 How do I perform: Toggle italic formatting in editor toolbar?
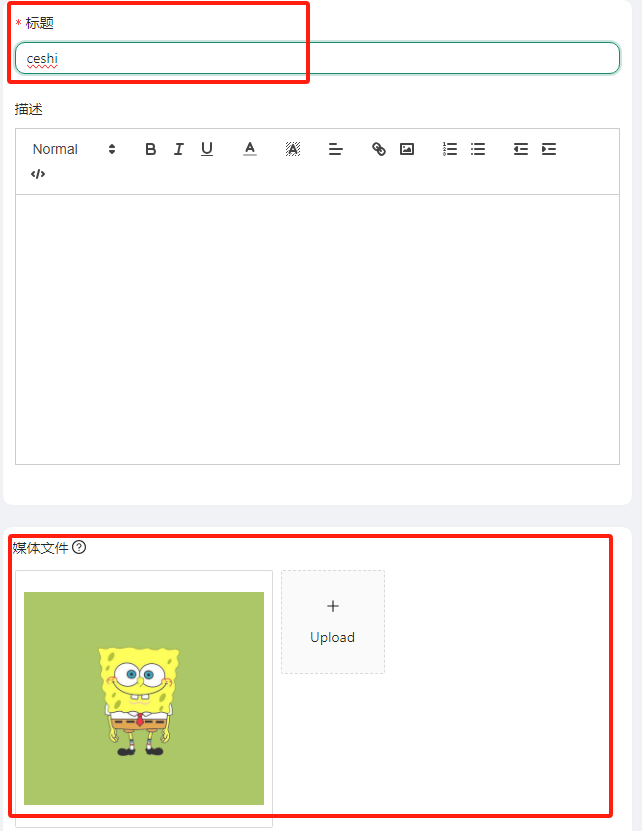179,149
